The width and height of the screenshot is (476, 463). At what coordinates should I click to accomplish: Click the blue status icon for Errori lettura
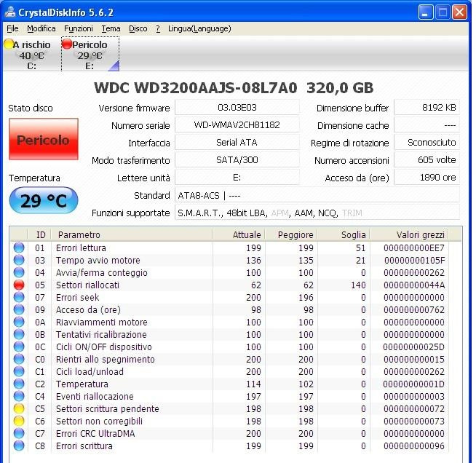click(x=19, y=248)
